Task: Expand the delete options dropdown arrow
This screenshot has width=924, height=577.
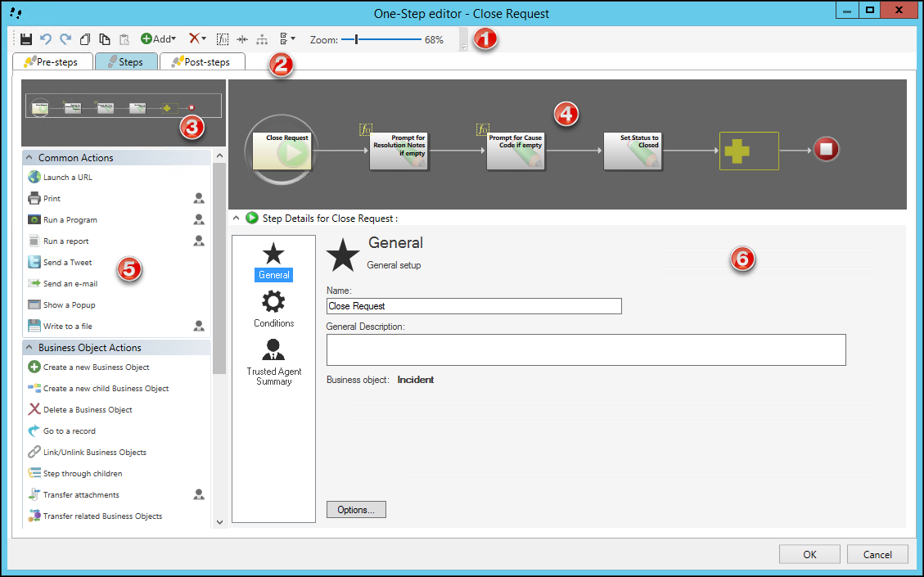Action: point(205,38)
